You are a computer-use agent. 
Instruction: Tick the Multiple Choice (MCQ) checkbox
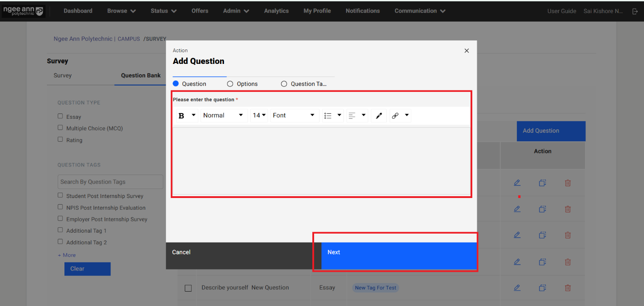point(60,128)
